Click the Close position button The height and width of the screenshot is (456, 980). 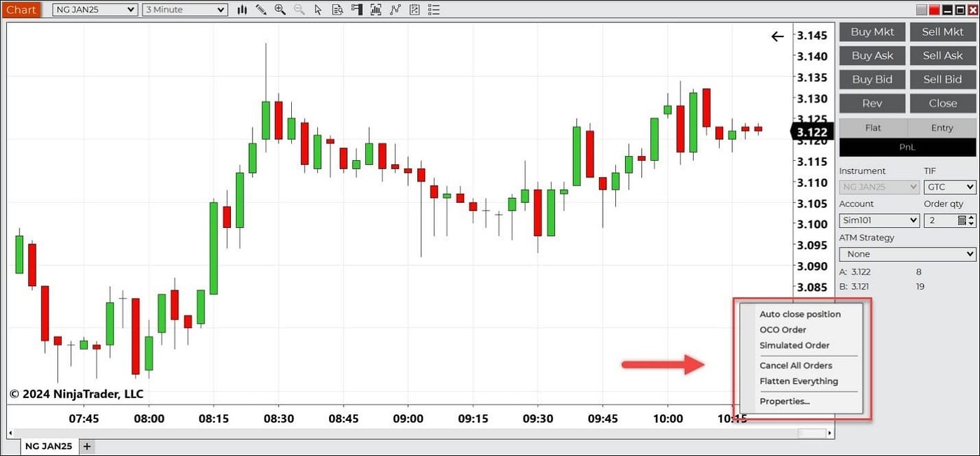[x=942, y=103]
